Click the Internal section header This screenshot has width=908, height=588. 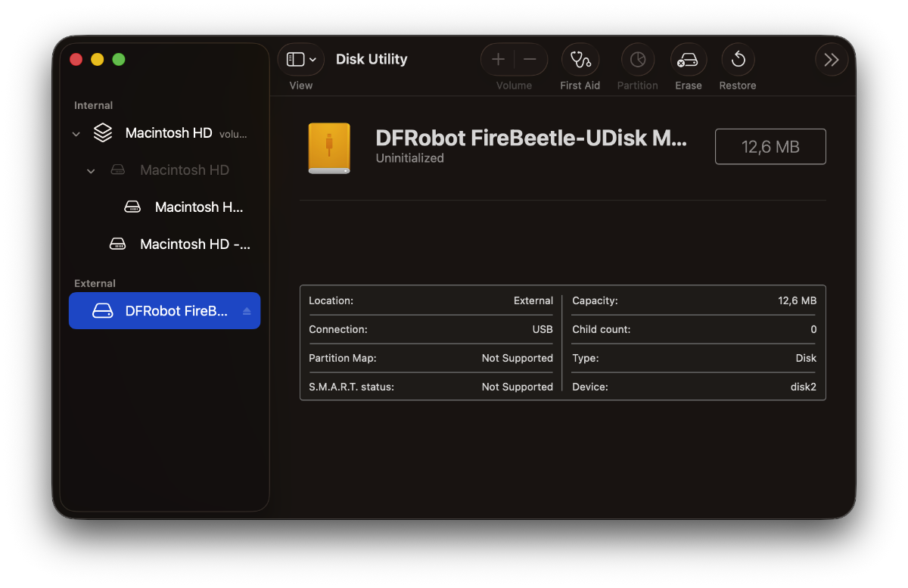click(x=93, y=105)
